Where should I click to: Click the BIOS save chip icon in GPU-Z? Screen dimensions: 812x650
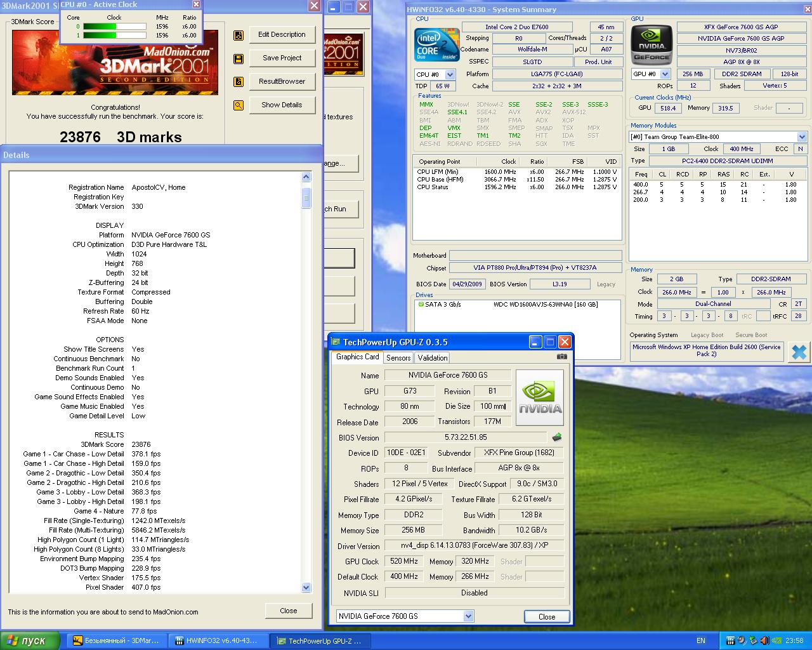click(557, 437)
